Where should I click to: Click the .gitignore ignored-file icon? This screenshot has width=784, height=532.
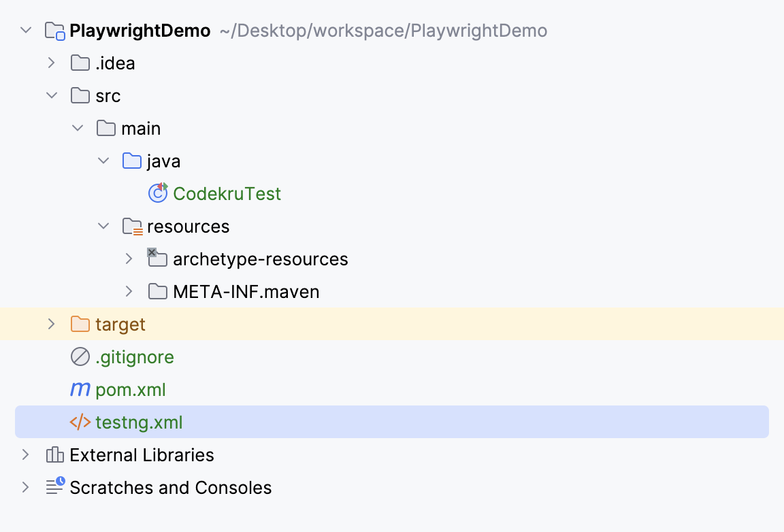(x=80, y=357)
